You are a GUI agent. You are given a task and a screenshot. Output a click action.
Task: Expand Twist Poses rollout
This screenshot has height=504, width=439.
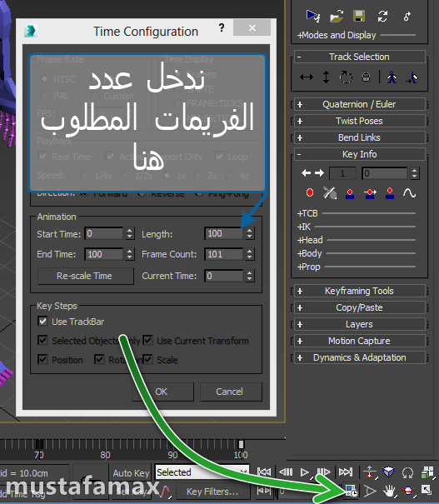pos(359,121)
